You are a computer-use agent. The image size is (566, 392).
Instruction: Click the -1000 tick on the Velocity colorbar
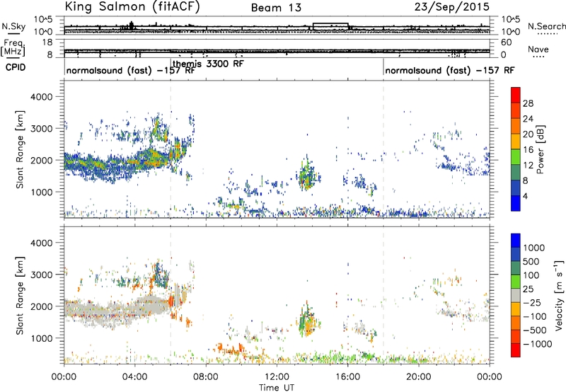(x=537, y=344)
